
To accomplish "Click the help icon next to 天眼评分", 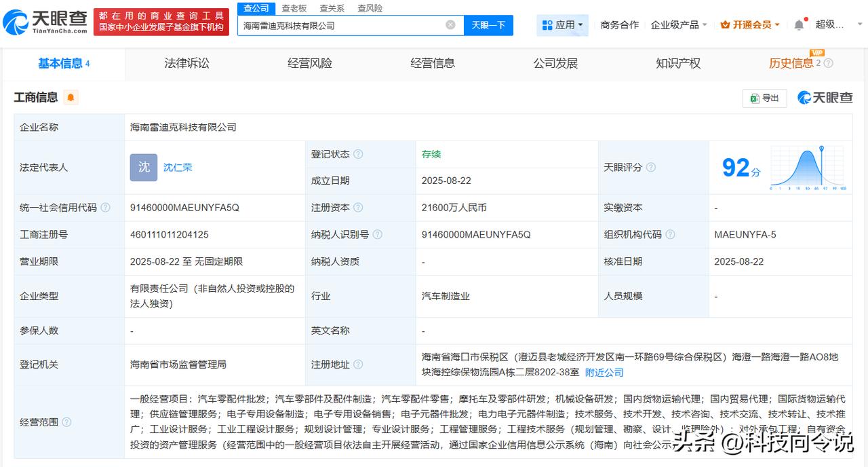I will click(x=651, y=167).
